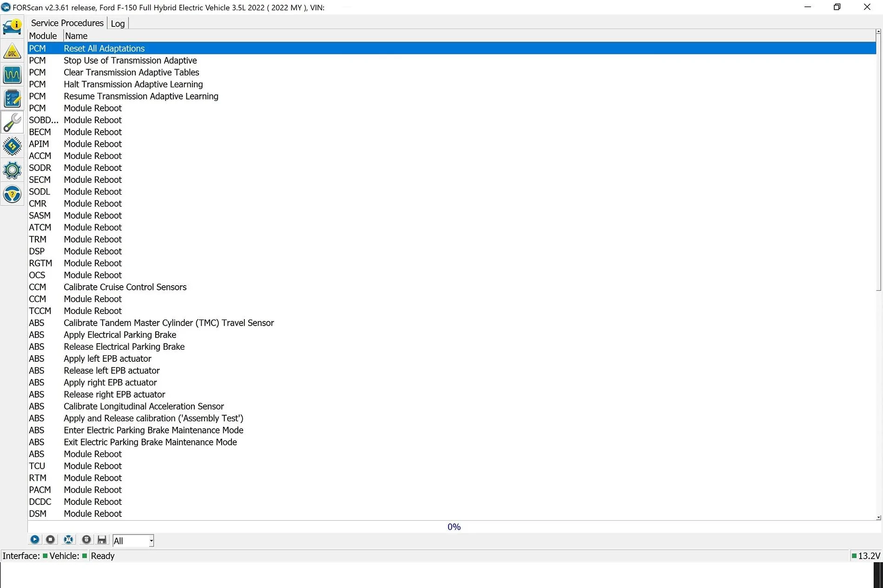The image size is (883, 588).
Task: Open the Vehicle information section
Action: (12, 27)
